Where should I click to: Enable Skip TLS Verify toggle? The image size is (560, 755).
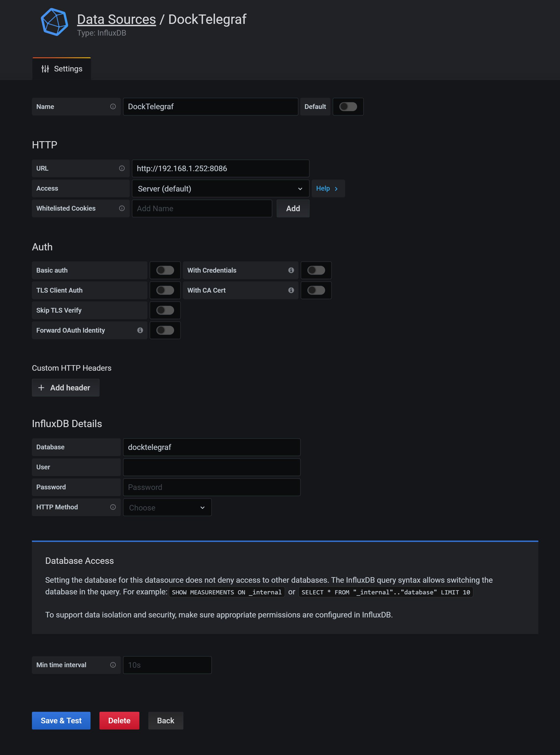click(x=165, y=310)
